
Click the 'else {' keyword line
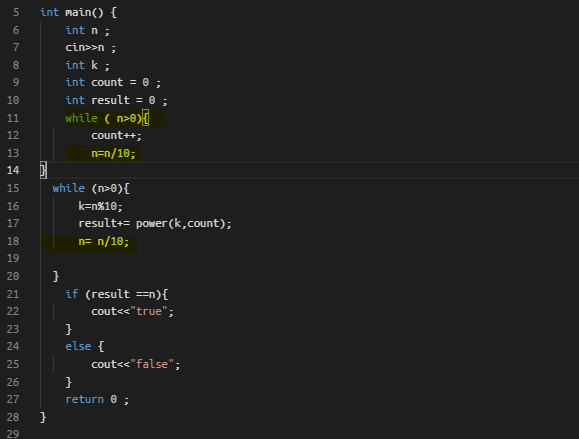click(x=85, y=346)
